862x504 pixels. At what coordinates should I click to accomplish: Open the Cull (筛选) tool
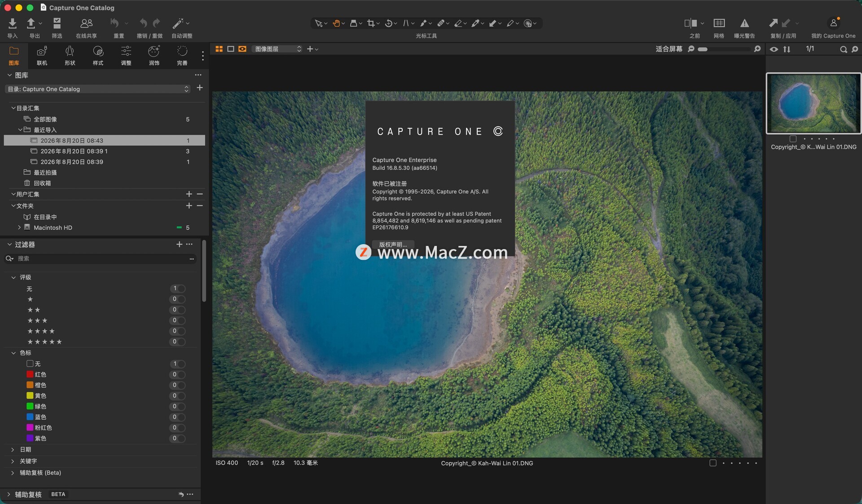coord(57,23)
